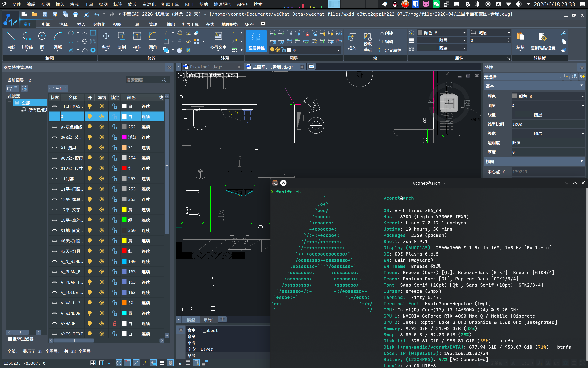
Task: Click green color swatch of layer 18平-室外
Action: pyautogui.click(x=124, y=220)
